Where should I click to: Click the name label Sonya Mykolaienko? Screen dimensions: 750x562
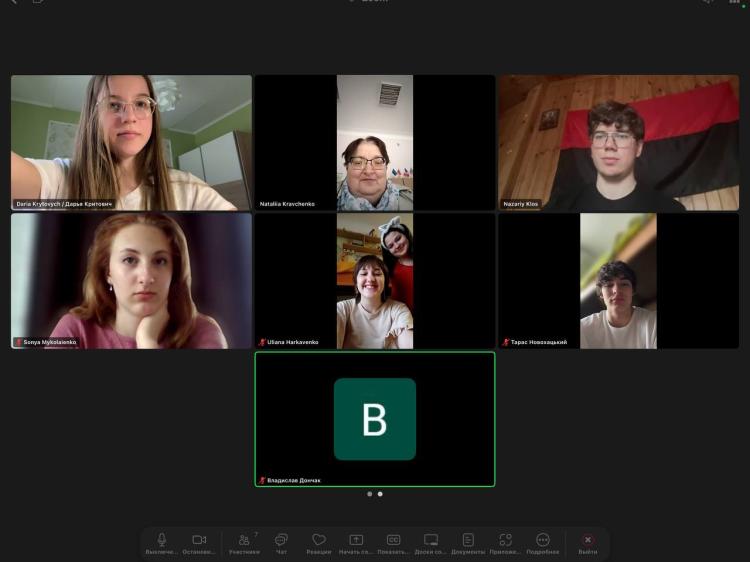click(50, 342)
